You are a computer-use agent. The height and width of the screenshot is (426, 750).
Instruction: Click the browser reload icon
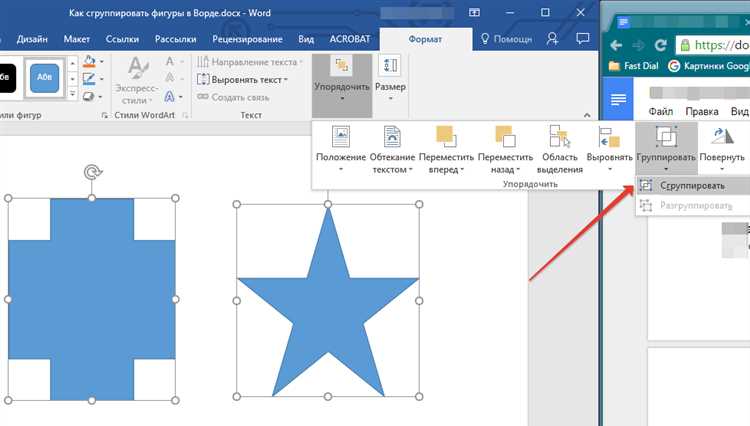[661, 45]
